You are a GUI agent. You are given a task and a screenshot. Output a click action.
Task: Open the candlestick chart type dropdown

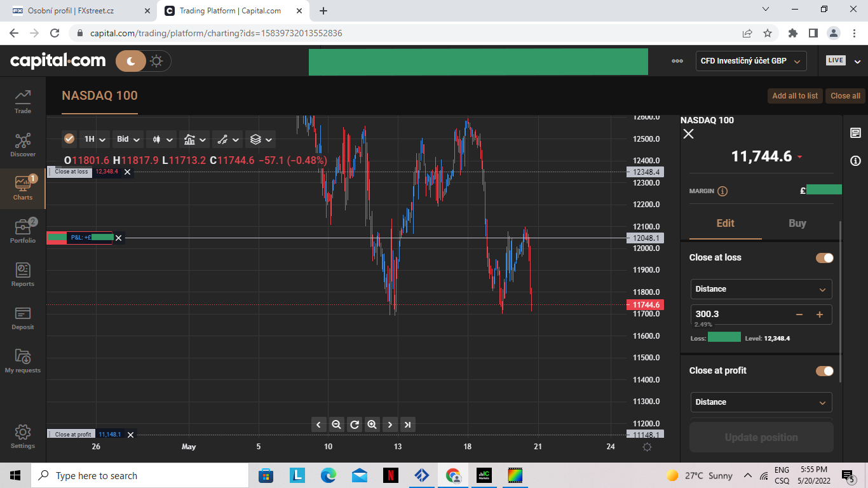[162, 139]
